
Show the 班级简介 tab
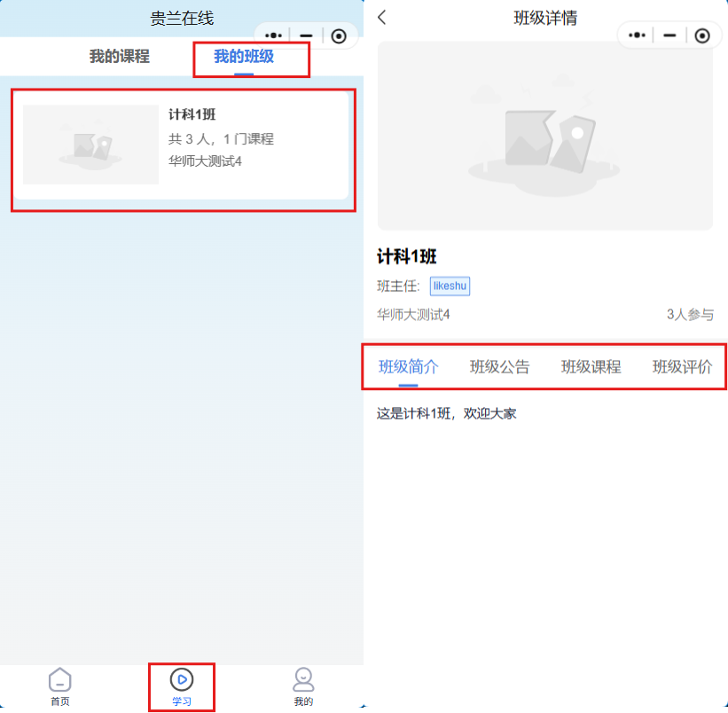tap(408, 367)
